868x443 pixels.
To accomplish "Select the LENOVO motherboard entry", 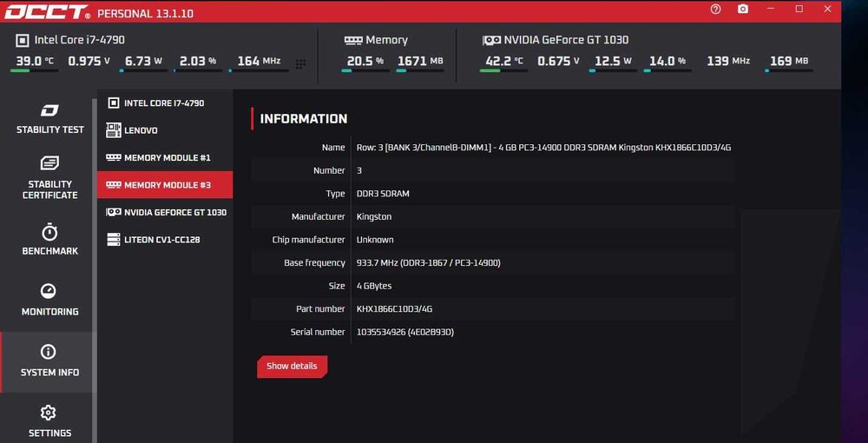I will click(x=165, y=130).
